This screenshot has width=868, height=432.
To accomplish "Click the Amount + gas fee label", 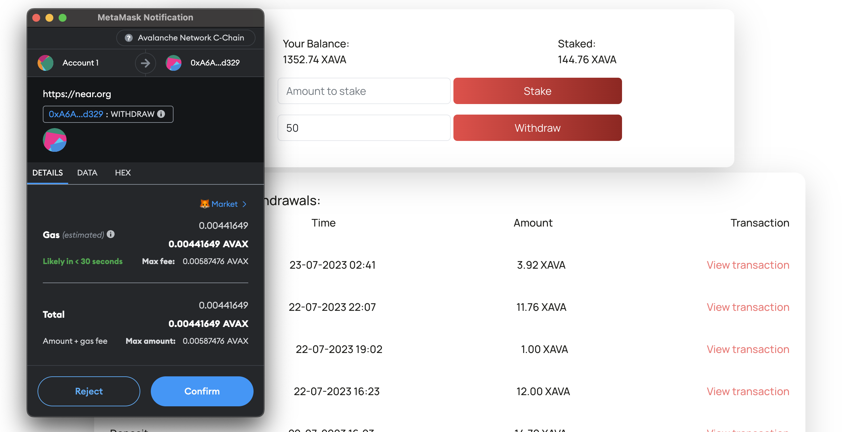I will click(75, 341).
